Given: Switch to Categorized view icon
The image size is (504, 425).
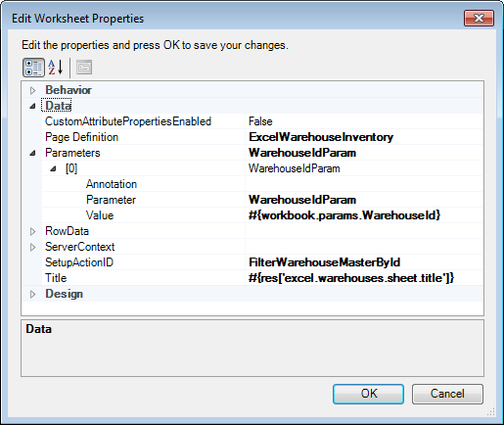Looking at the screenshot, I should [33, 68].
